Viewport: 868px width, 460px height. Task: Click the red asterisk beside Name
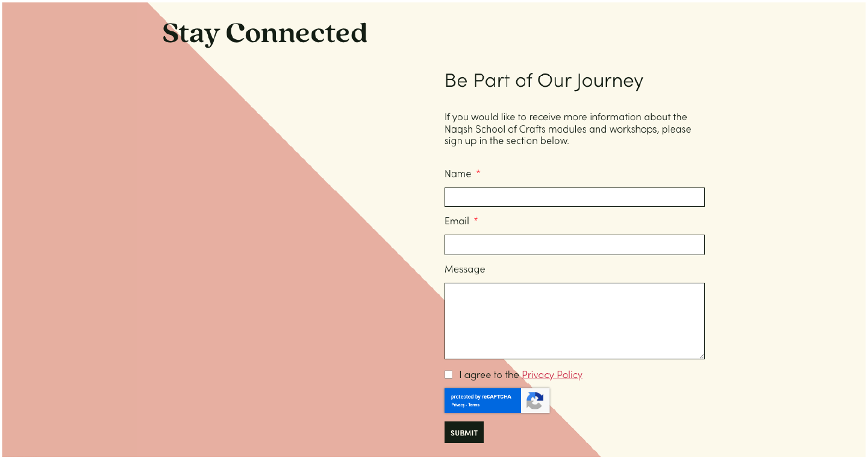point(478,174)
